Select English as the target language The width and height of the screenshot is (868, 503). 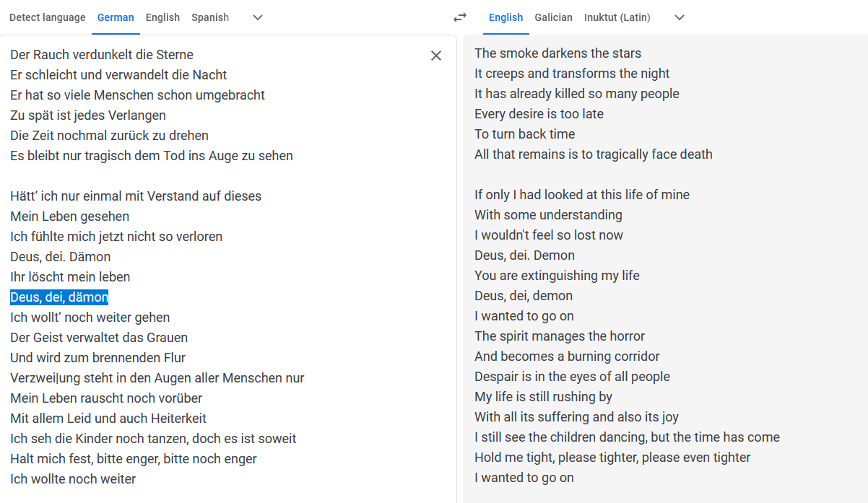click(505, 17)
